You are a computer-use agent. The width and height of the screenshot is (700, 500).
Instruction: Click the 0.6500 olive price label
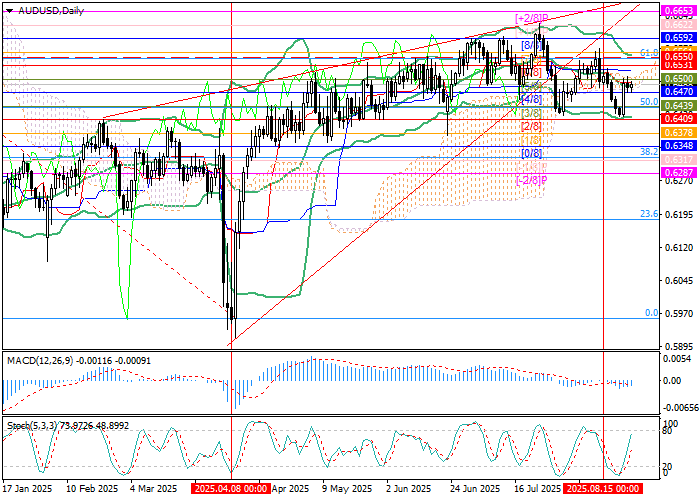click(x=679, y=79)
